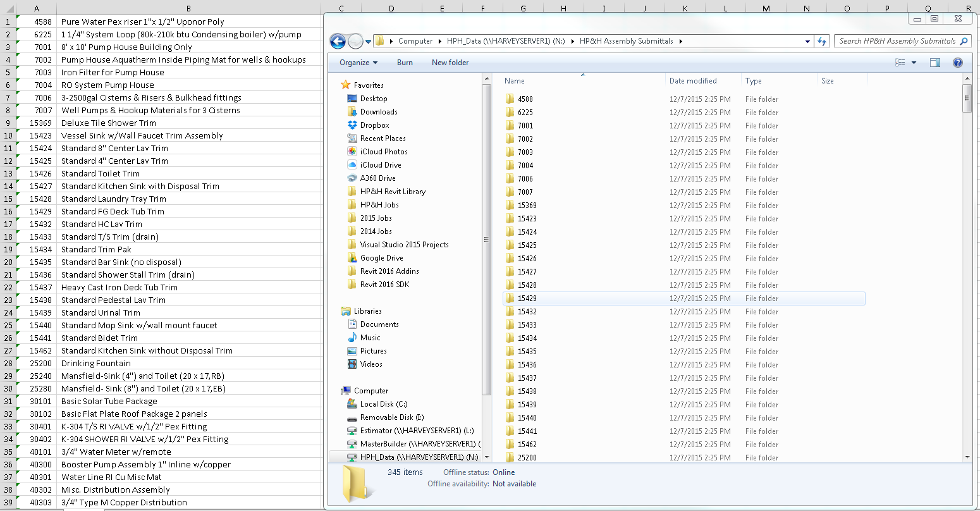Select the Music library icon

point(352,338)
